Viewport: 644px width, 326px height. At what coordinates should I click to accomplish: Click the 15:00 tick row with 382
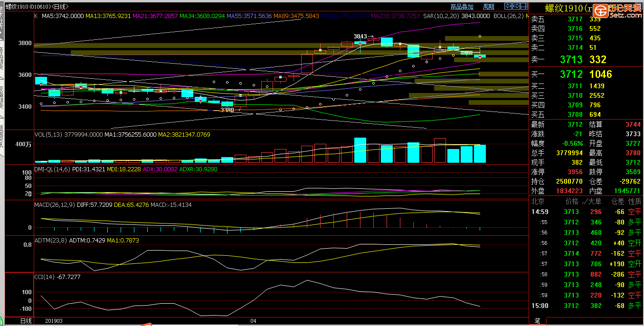(x=586, y=306)
